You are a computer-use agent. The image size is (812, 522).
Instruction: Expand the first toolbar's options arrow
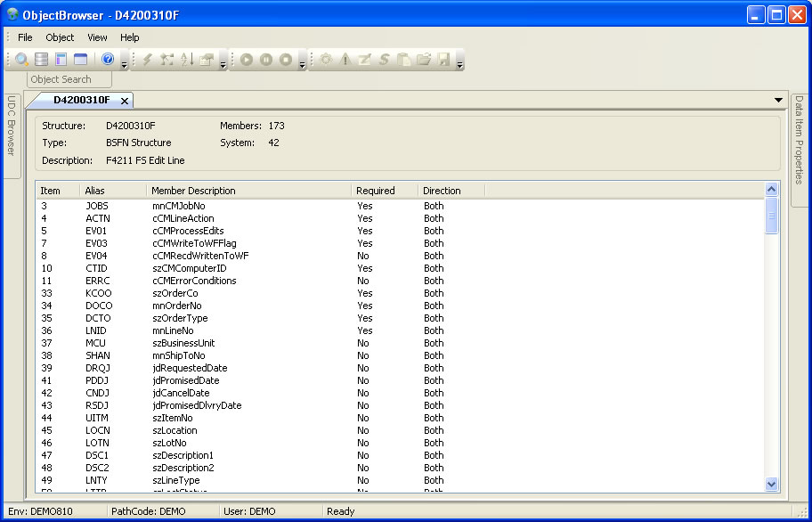pyautogui.click(x=124, y=62)
